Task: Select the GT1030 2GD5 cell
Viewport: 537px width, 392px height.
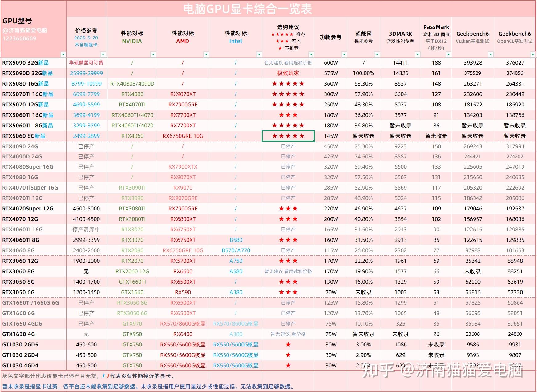Action: pyautogui.click(x=34, y=345)
